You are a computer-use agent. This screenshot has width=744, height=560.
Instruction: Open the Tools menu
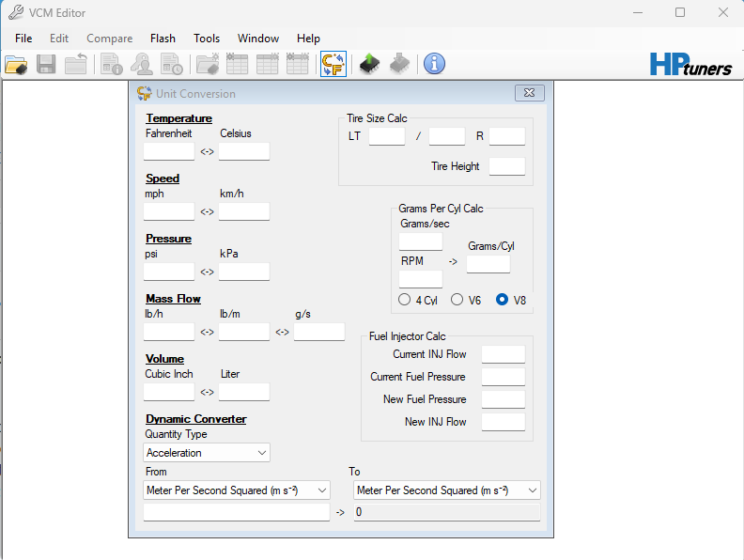tap(207, 39)
